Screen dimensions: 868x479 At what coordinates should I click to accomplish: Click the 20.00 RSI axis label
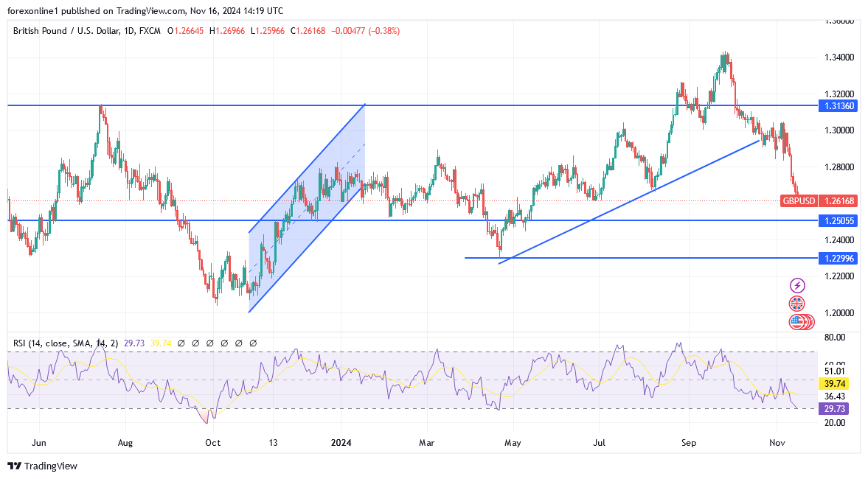[x=834, y=422]
